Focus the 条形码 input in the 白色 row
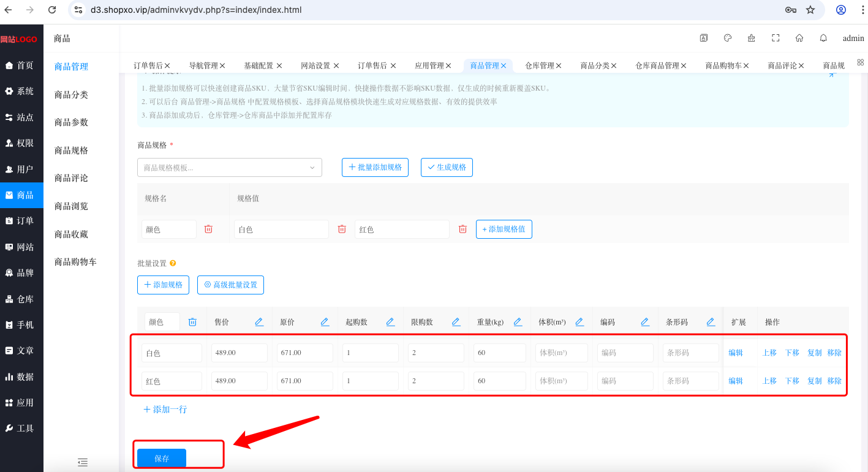This screenshot has width=868, height=472. point(690,353)
